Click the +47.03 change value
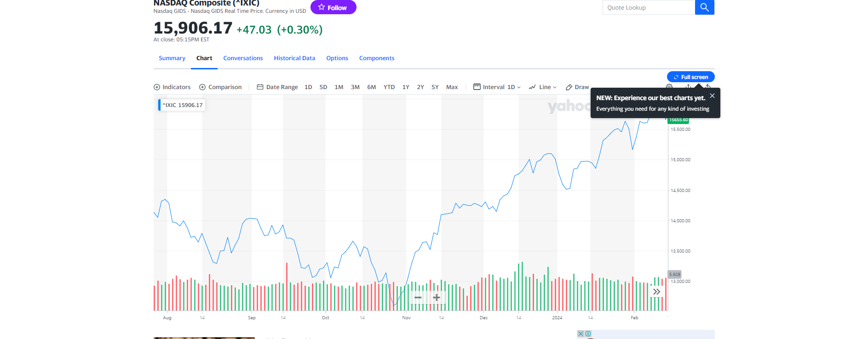Viewport: 868px width, 339px height. [254, 30]
